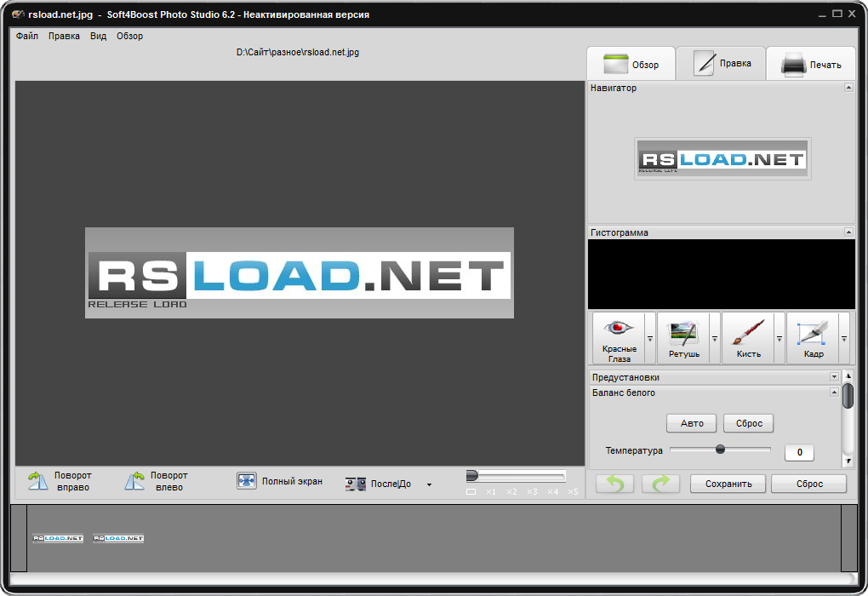
Task: Click the green redo arrow button
Action: [660, 484]
